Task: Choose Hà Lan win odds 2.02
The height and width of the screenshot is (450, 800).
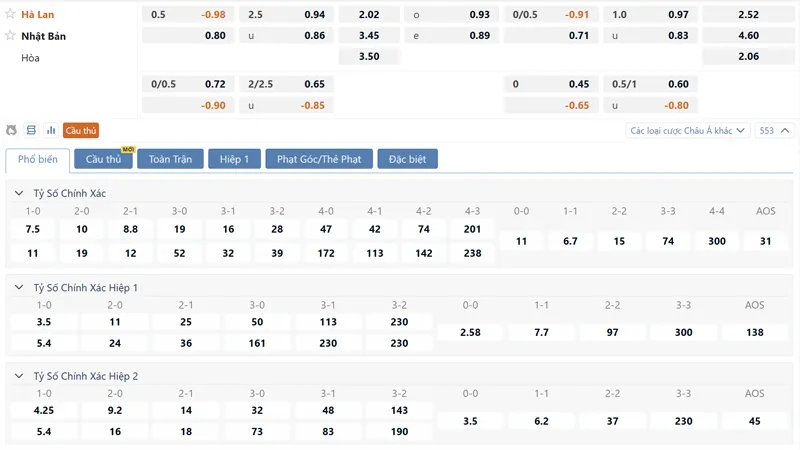Action: coord(369,14)
